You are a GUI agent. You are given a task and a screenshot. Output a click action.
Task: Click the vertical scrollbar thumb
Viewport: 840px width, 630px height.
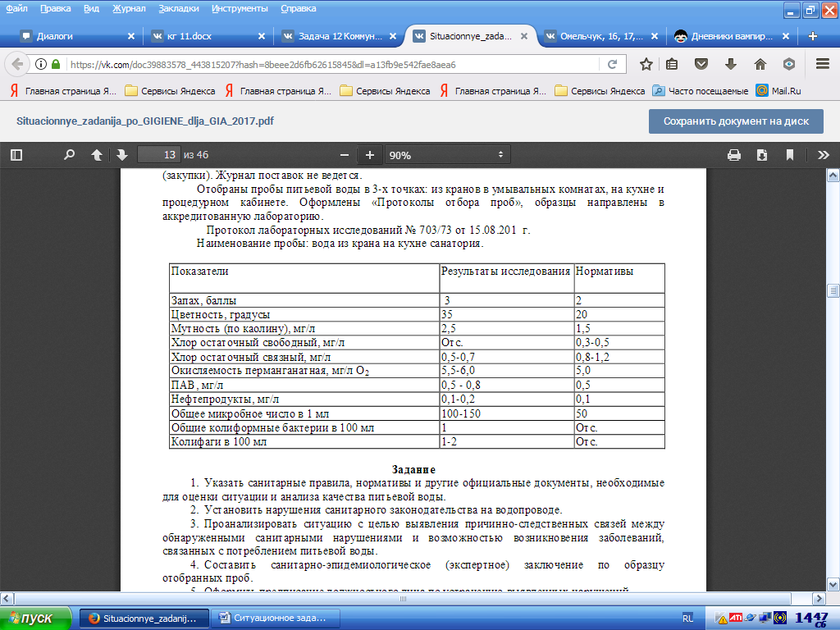coord(833,291)
